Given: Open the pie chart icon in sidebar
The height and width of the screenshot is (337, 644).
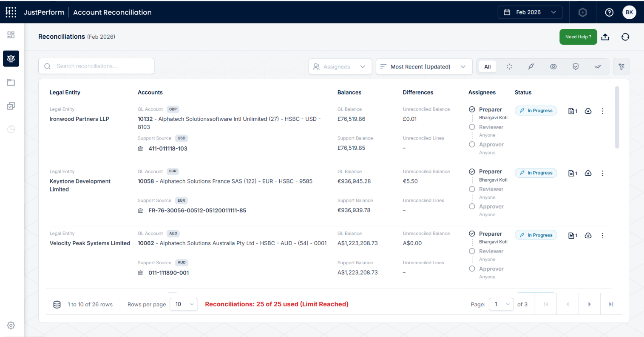Looking at the screenshot, I should [x=11, y=129].
